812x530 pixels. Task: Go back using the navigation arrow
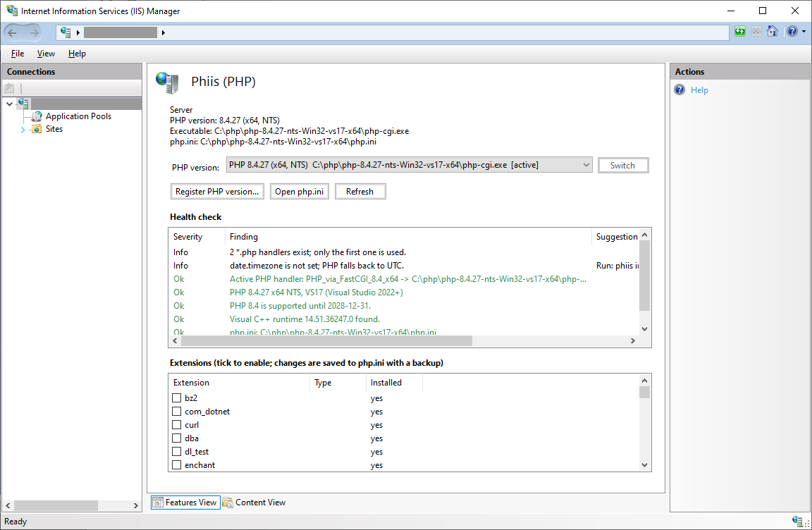(13, 32)
